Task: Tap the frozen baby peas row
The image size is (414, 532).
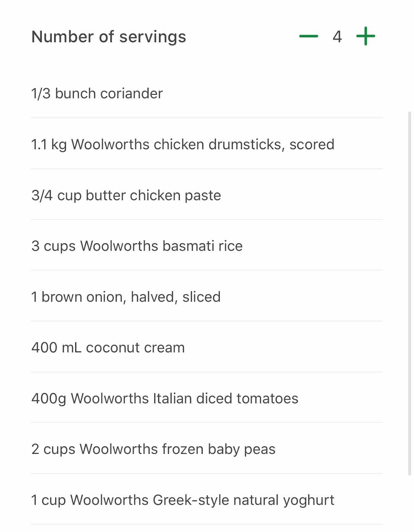Action: (207, 449)
